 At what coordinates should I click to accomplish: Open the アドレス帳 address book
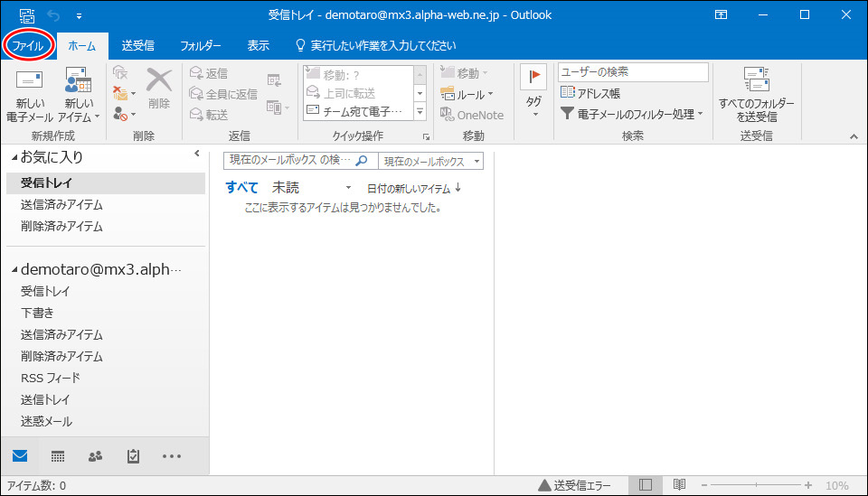coord(590,93)
